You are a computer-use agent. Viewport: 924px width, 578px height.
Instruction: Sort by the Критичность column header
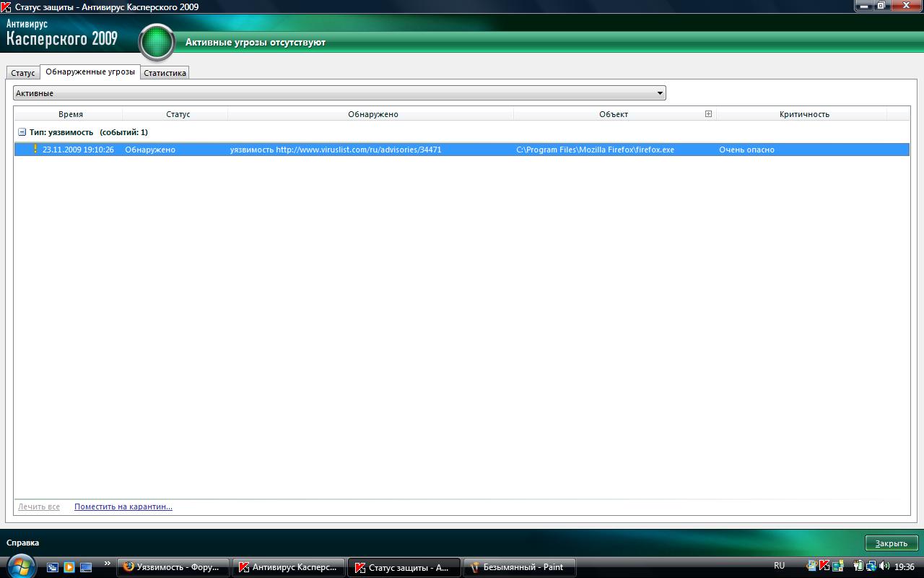point(804,114)
